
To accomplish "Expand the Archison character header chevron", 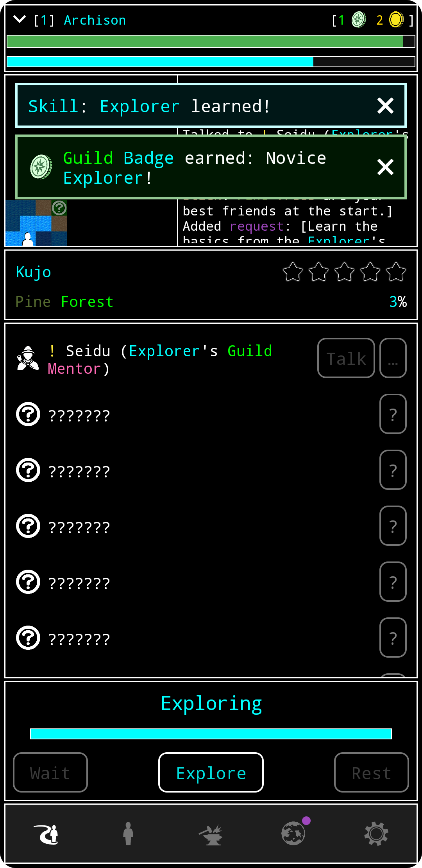I will click(20, 19).
